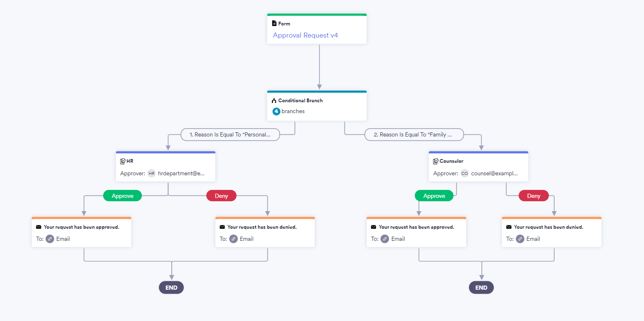The width and height of the screenshot is (644, 321).
Task: Click envelope icon on HR denied email
Action: [x=222, y=227]
